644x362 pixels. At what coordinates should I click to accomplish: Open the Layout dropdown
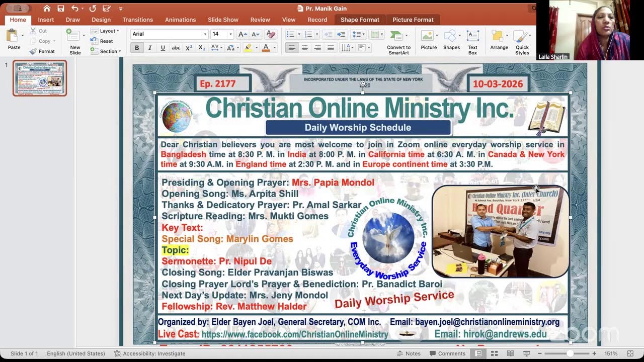(105, 31)
